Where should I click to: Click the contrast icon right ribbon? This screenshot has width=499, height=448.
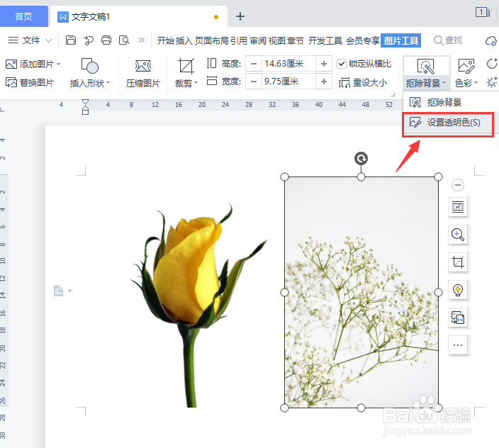(492, 64)
